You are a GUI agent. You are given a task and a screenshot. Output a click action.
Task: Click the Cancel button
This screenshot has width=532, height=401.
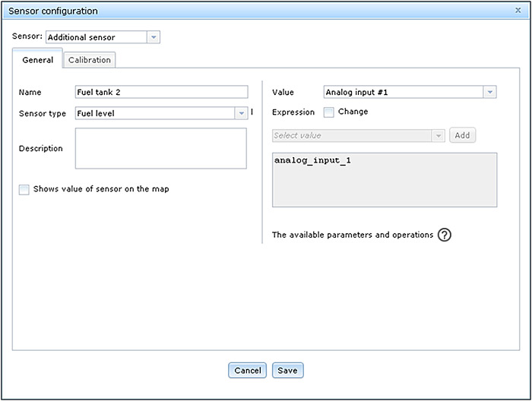pos(247,370)
